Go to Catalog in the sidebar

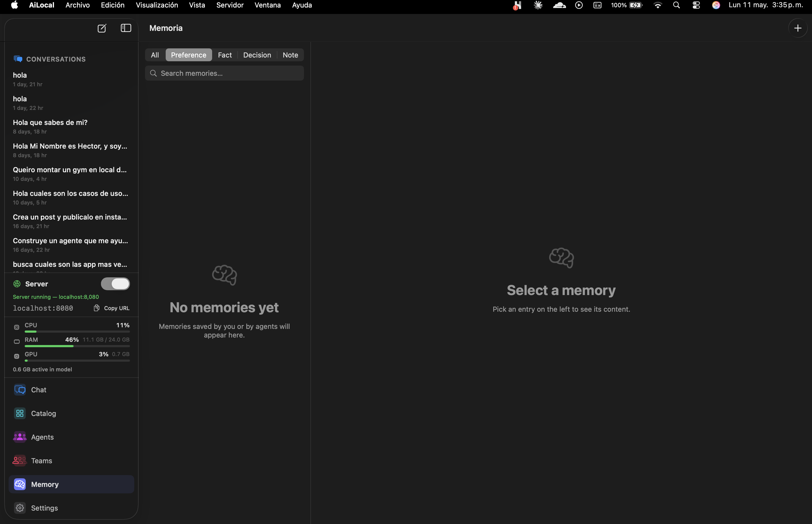pos(71,413)
